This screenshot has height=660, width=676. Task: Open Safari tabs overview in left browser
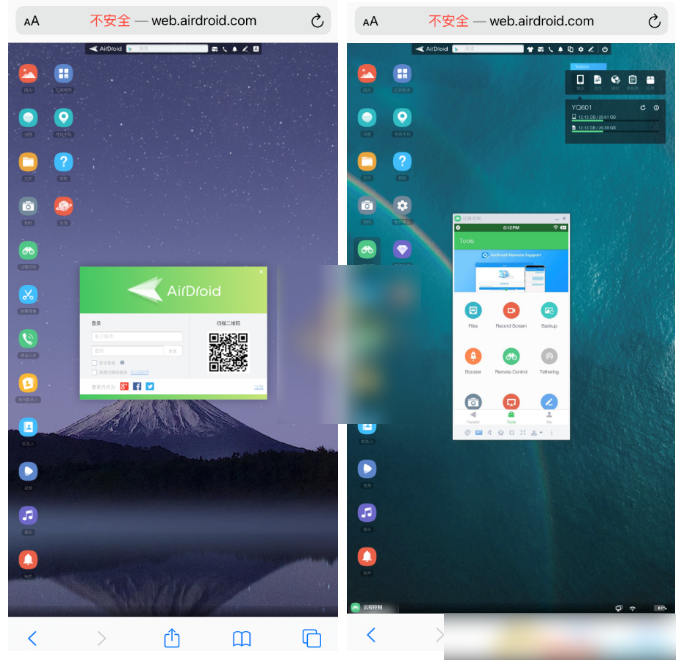311,638
